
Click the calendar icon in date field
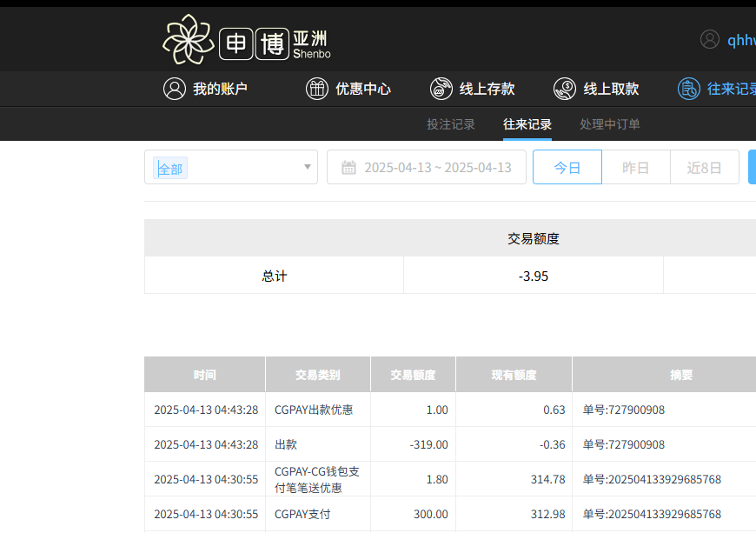(x=348, y=166)
